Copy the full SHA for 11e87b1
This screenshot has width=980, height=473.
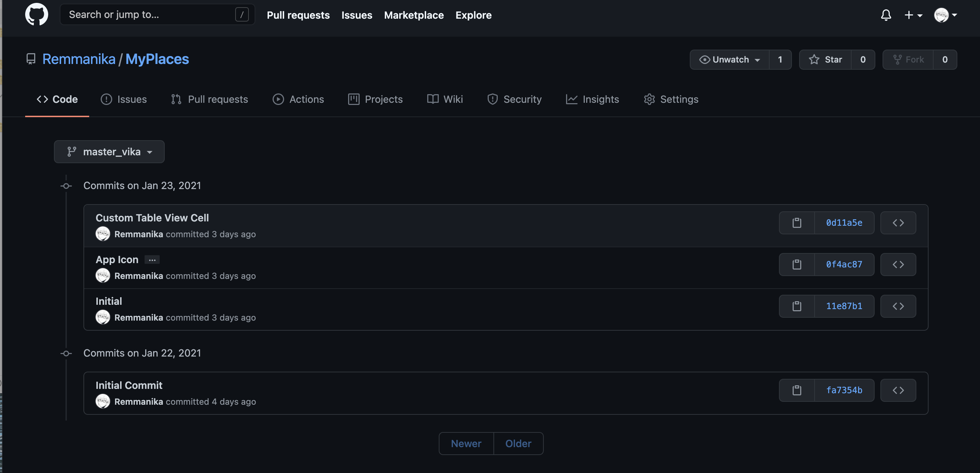[x=797, y=306]
